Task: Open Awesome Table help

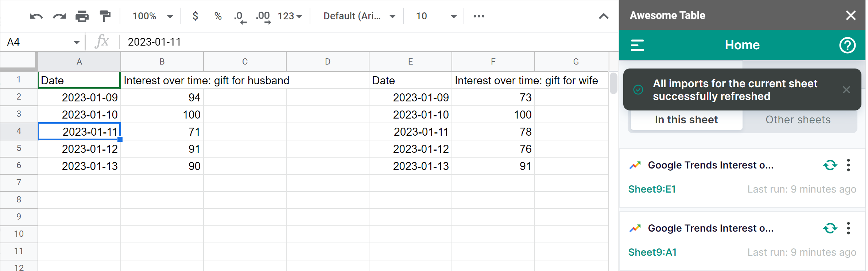Action: [x=847, y=45]
